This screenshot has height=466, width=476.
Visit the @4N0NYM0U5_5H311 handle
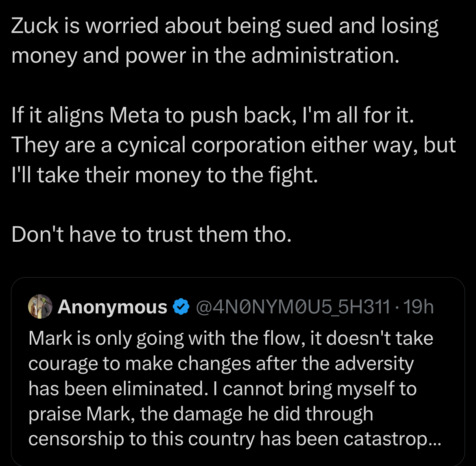(x=293, y=307)
